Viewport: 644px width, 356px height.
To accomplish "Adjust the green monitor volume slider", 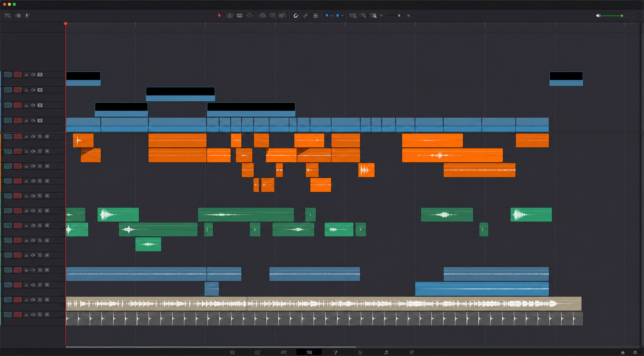I will (612, 16).
